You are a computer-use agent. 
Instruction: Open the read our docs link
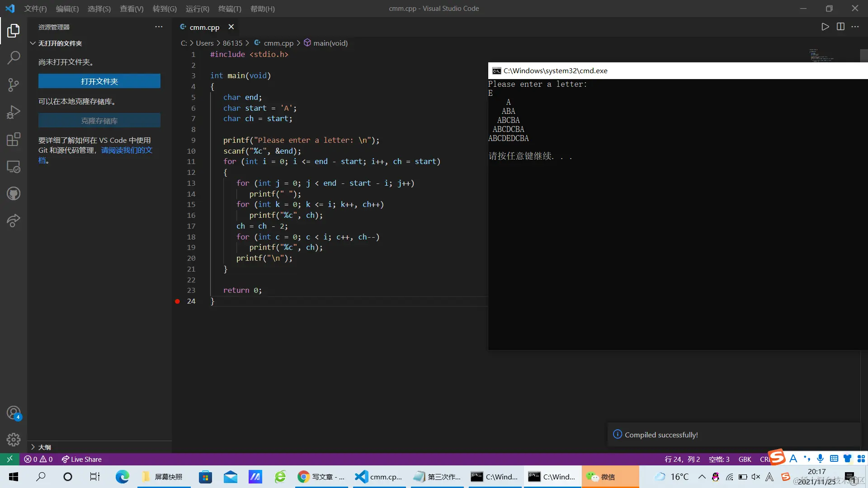pyautogui.click(x=127, y=150)
